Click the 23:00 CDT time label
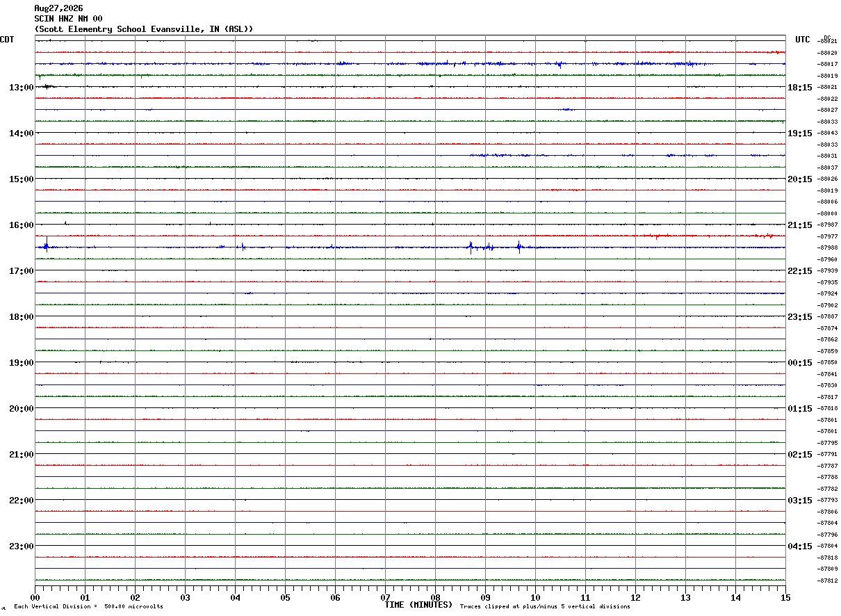This screenshot has height=616, width=841. [x=21, y=546]
